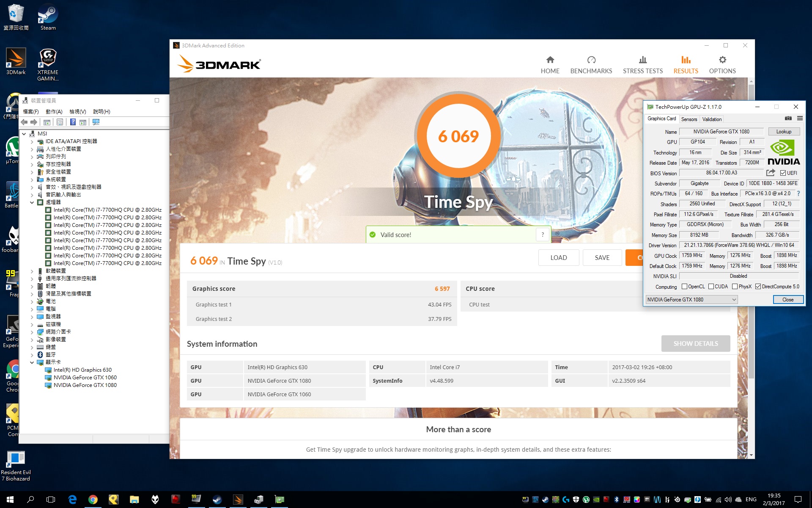The height and width of the screenshot is (508, 812).
Task: Open Microsoft Edge from the taskbar
Action: [72, 500]
